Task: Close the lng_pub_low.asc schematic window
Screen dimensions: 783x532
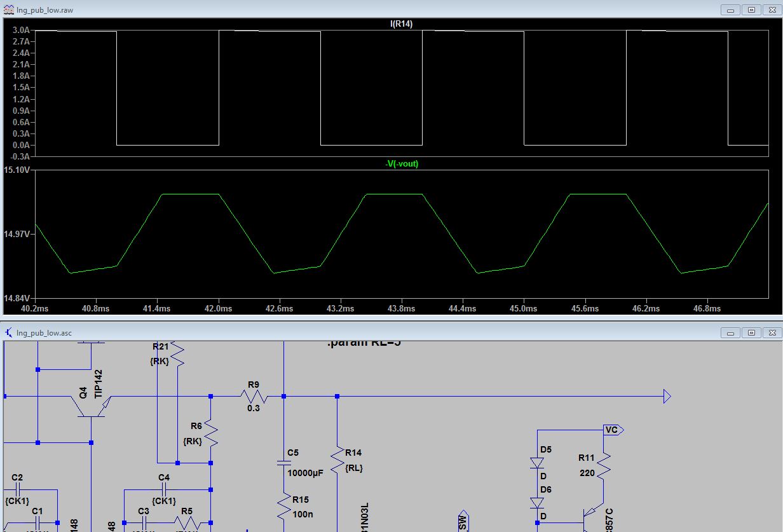Action: tap(771, 332)
